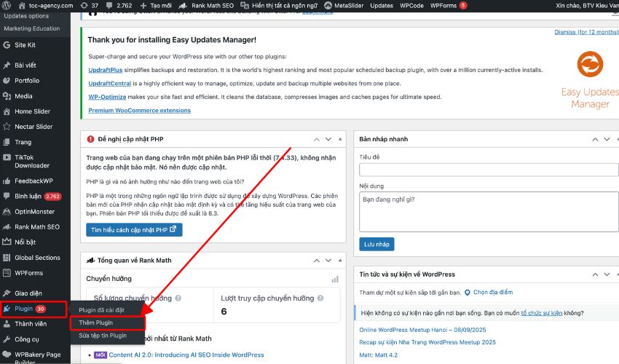619x364 pixels.
Task: Open the WP-Optimize link
Action: [107, 97]
